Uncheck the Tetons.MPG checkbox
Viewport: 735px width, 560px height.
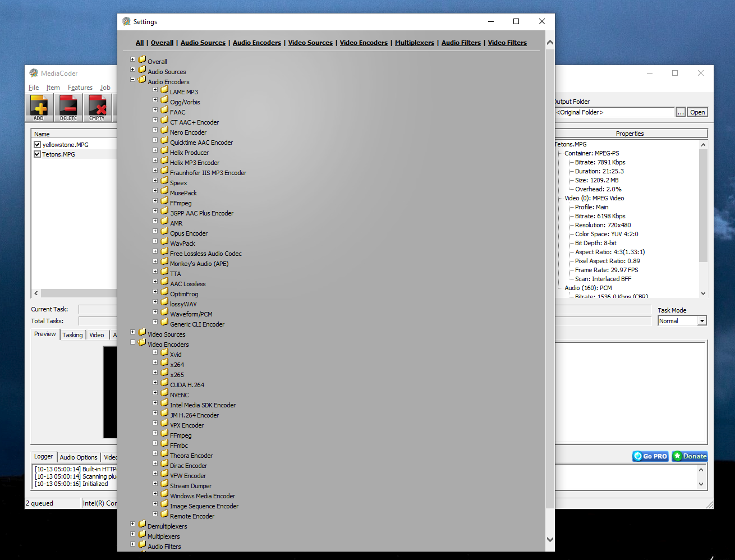pos(38,154)
